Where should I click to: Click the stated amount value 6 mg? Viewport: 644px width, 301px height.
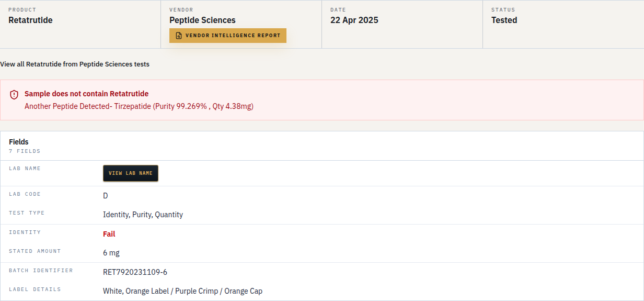click(111, 253)
